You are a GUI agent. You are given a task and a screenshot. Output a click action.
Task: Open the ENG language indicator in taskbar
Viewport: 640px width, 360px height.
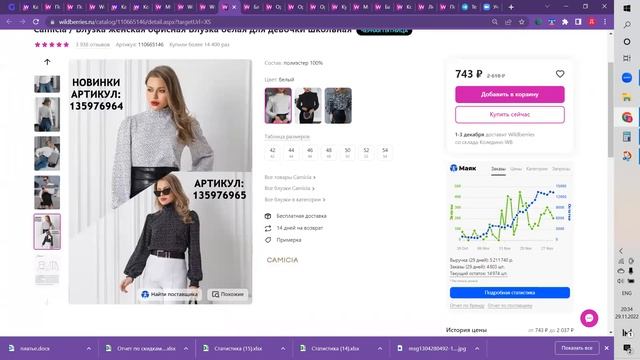(627, 293)
